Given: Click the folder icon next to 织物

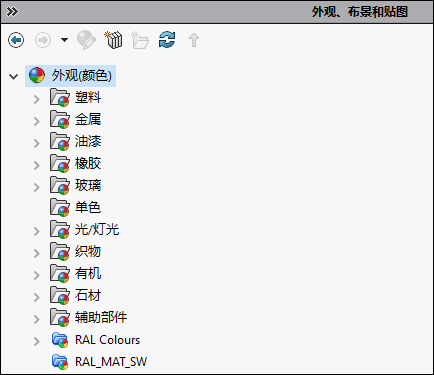Looking at the screenshot, I should click(60, 251).
